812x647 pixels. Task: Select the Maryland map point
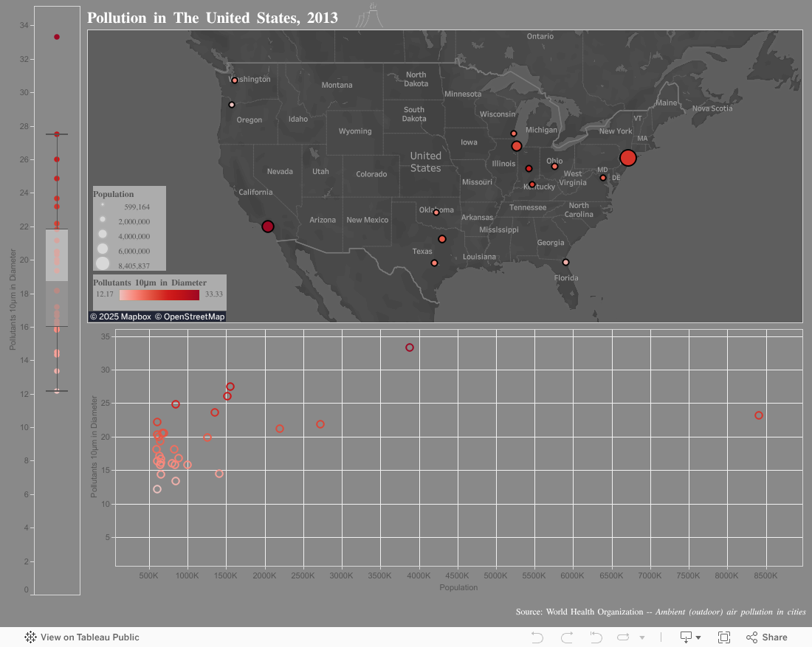coord(603,178)
